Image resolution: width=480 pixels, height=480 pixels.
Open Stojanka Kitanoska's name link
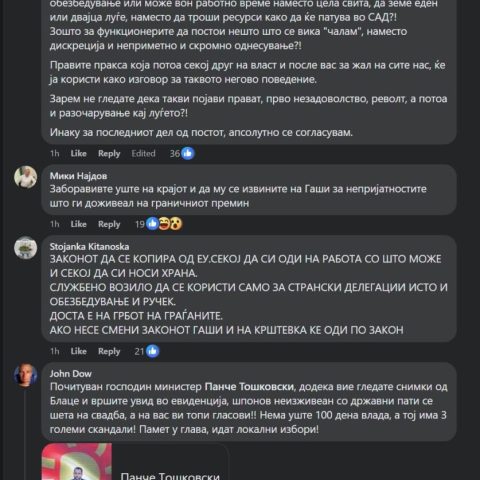point(89,247)
